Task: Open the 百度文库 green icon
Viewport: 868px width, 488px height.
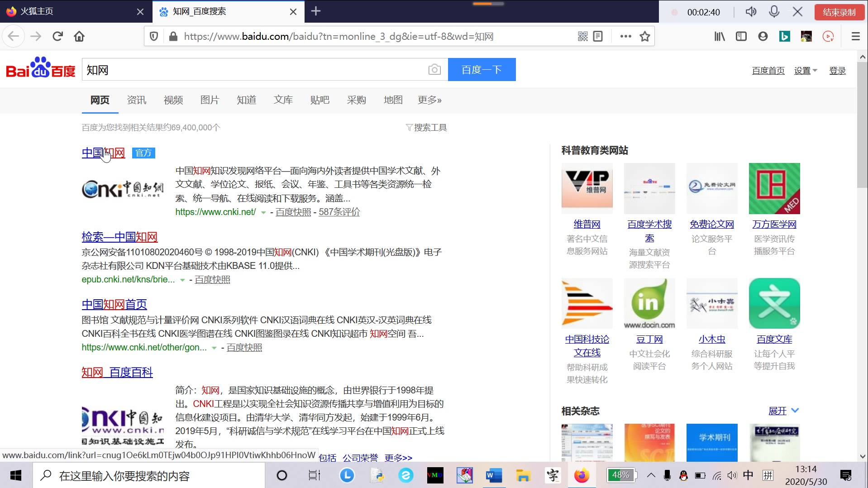Action: (x=774, y=303)
